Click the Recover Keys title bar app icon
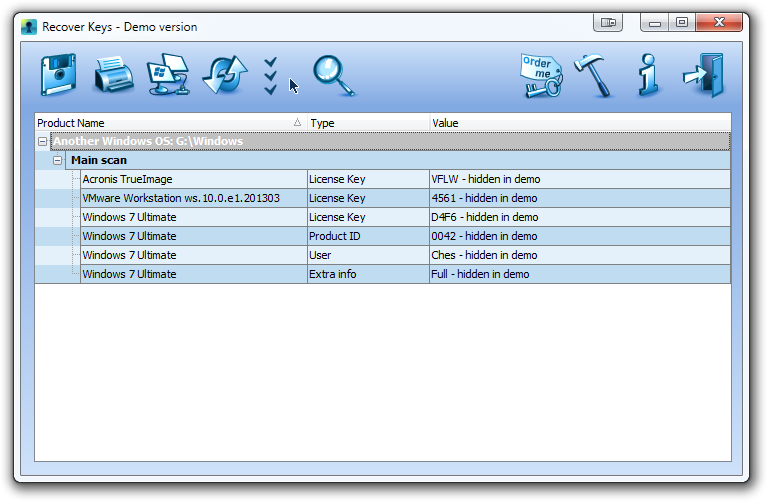768x502 pixels. point(29,27)
